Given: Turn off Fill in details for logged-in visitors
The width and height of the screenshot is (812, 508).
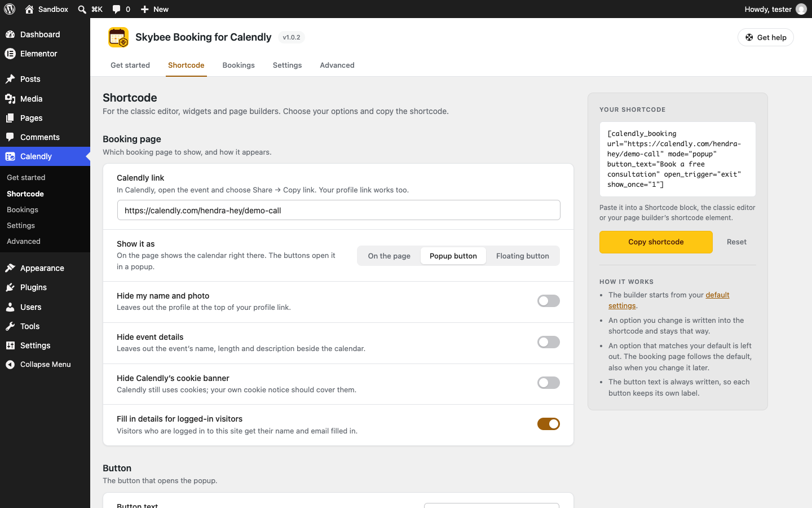Looking at the screenshot, I should (548, 424).
